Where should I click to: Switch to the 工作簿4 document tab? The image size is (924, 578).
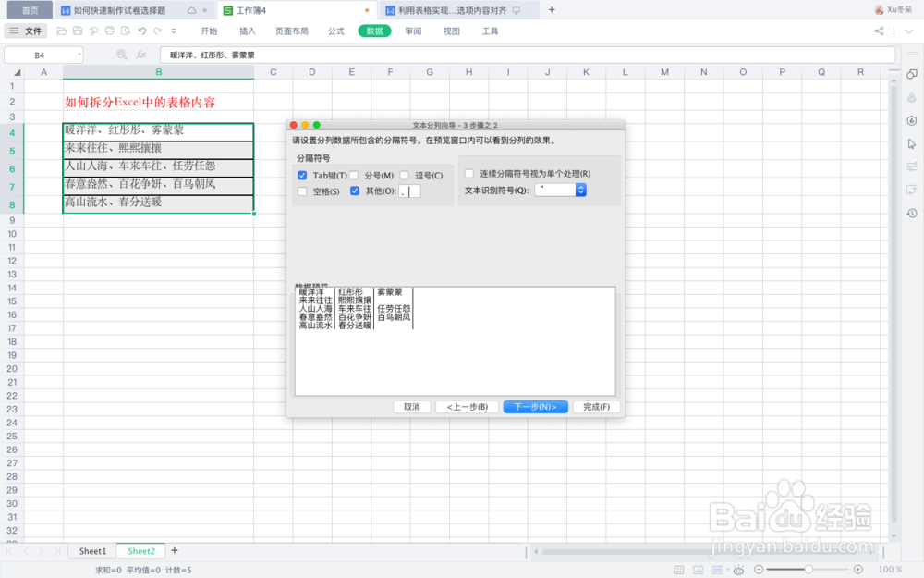(249, 10)
